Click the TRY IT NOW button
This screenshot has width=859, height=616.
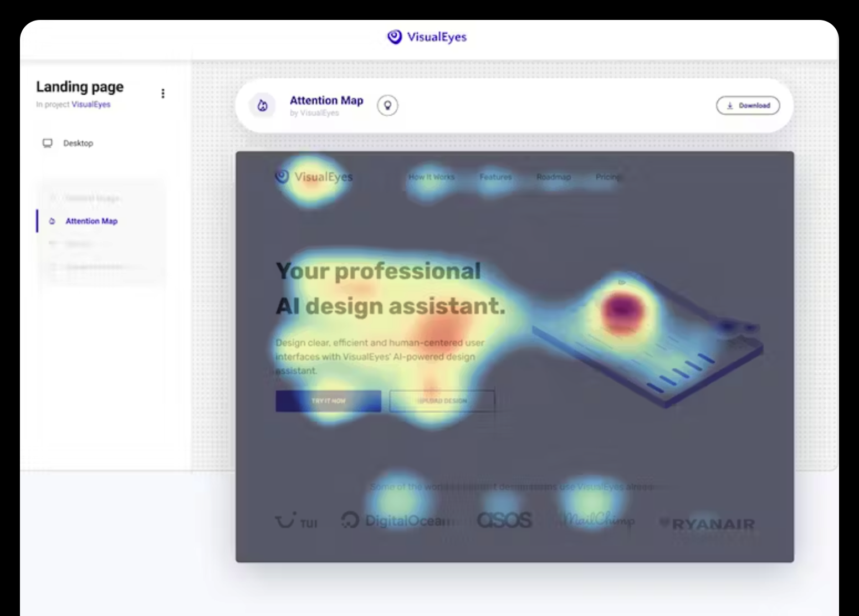click(x=328, y=401)
